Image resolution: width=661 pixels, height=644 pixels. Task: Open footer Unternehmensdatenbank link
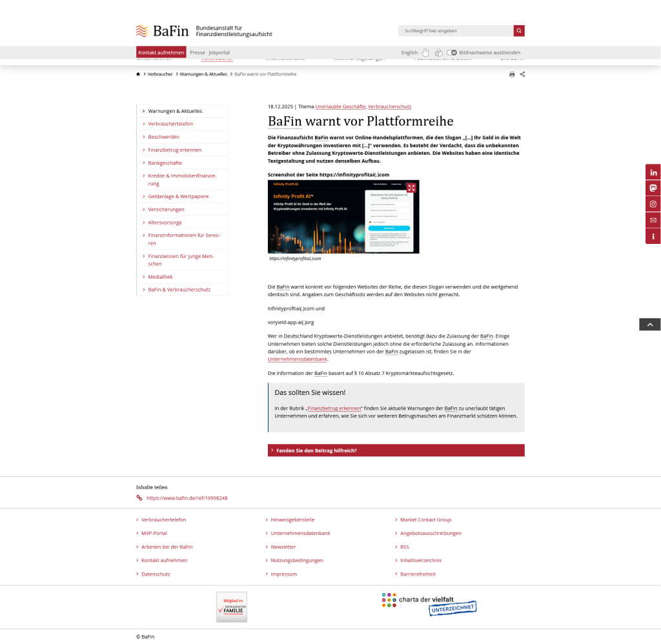[x=301, y=533]
